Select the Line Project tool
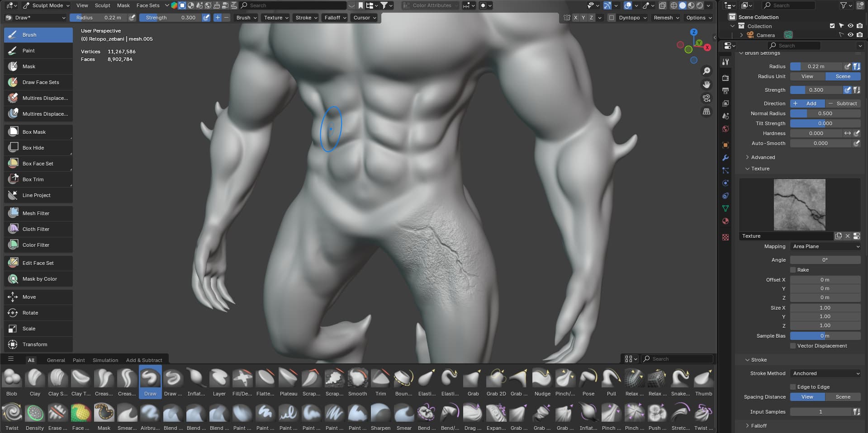Image resolution: width=868 pixels, height=433 pixels. [38, 195]
